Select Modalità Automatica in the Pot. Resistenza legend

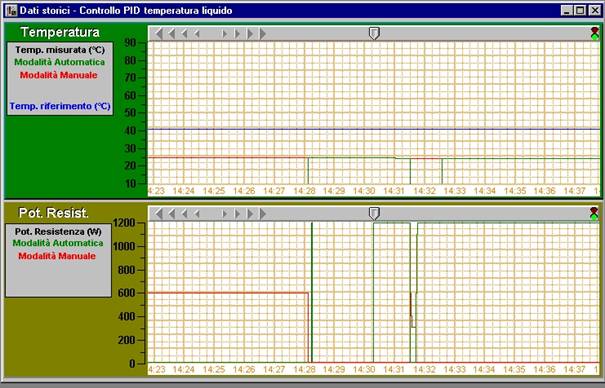pyautogui.click(x=58, y=243)
